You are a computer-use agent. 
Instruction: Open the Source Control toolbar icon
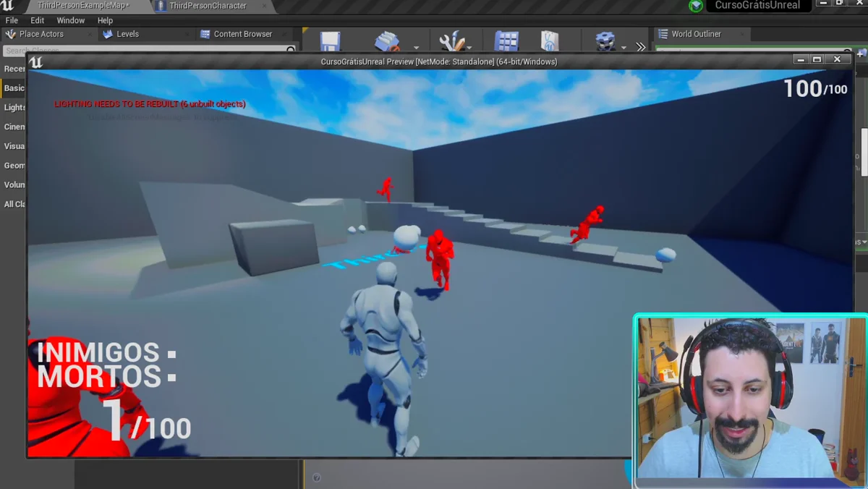(x=388, y=41)
